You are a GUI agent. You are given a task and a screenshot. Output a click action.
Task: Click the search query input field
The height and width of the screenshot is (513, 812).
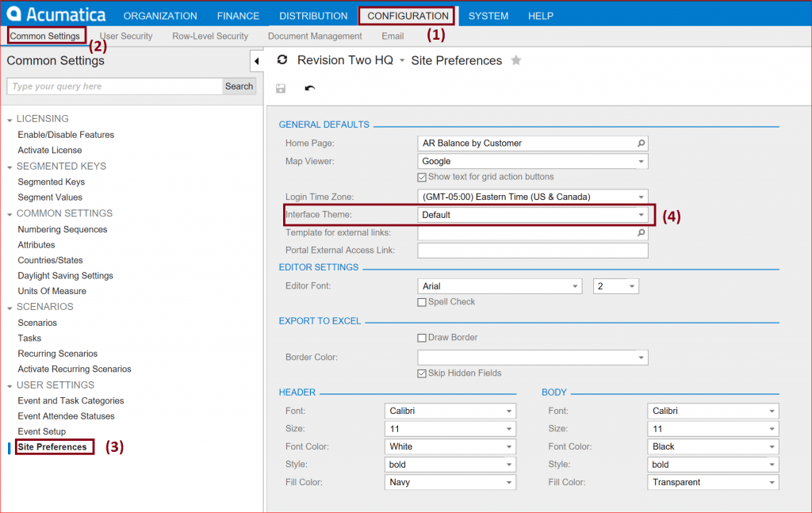coord(114,86)
